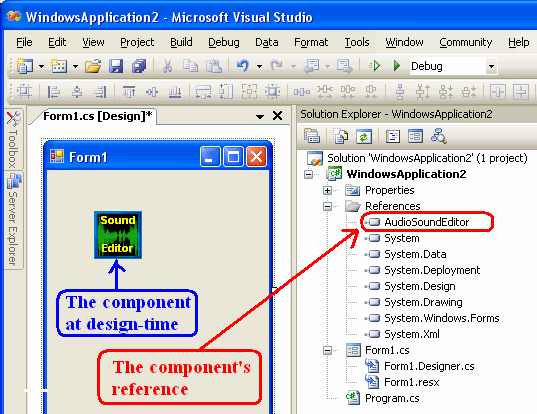Click the Save All toolbar icon
The image size is (537, 414).
pos(139,66)
